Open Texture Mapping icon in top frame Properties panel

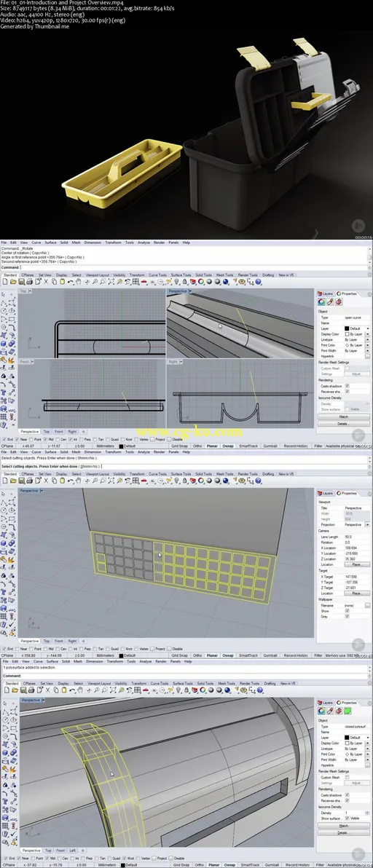339,302
